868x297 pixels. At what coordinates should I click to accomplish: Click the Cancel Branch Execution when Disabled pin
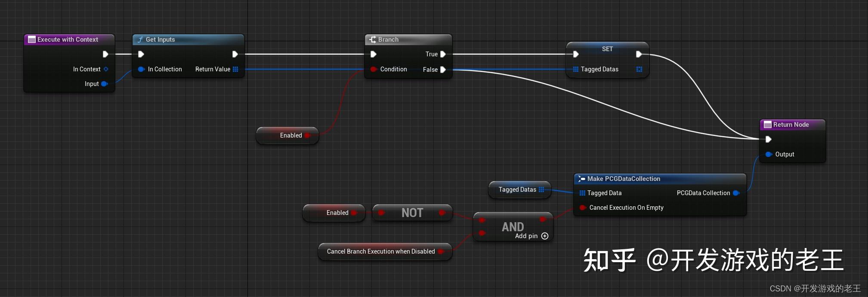441,251
